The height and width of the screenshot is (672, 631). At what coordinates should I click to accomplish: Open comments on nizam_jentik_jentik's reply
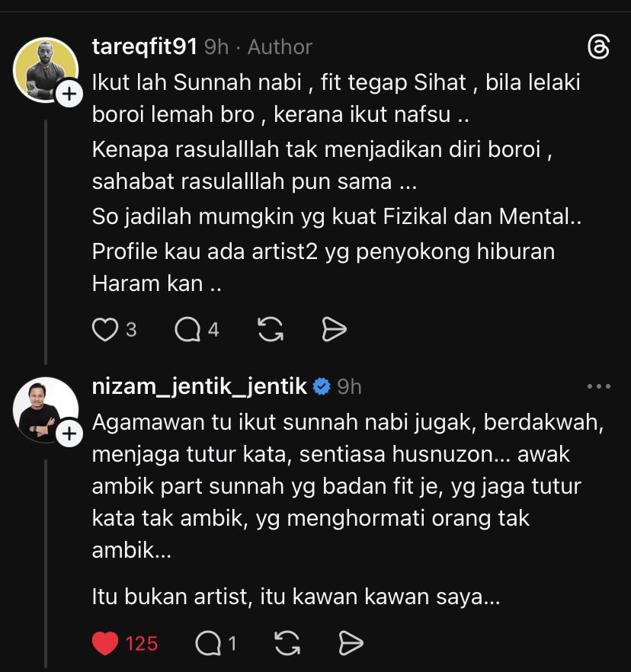pyautogui.click(x=207, y=644)
